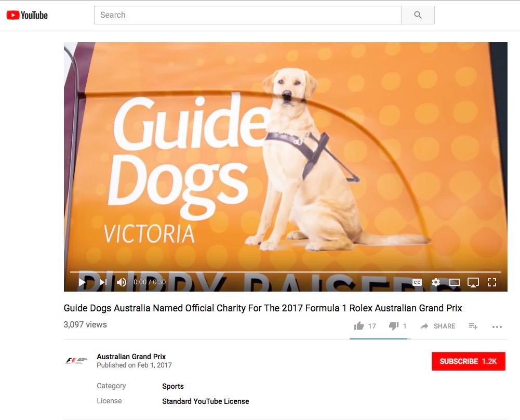520x420 pixels.
Task: Skip to next video
Action: pyautogui.click(x=103, y=282)
